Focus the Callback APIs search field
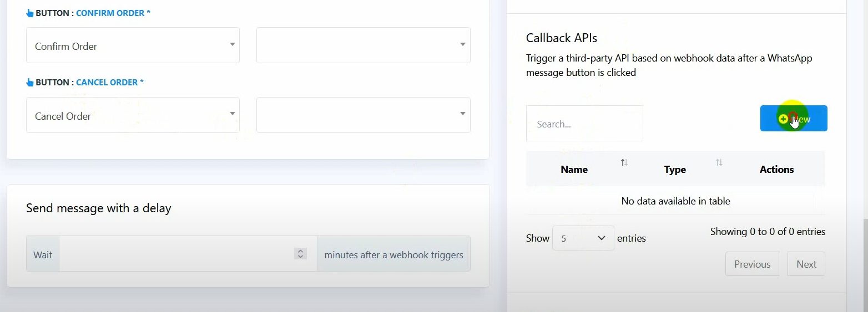 tap(584, 124)
